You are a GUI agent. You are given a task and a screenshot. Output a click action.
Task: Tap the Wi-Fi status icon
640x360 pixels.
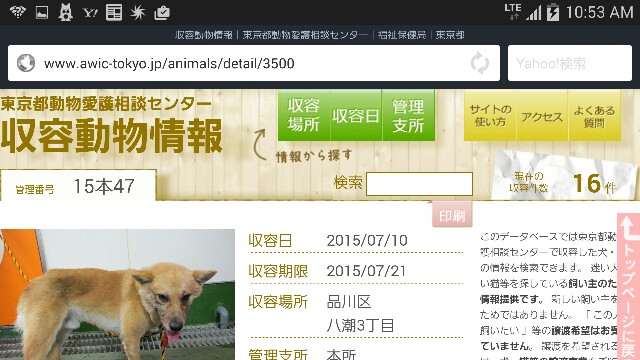[x=18, y=12]
